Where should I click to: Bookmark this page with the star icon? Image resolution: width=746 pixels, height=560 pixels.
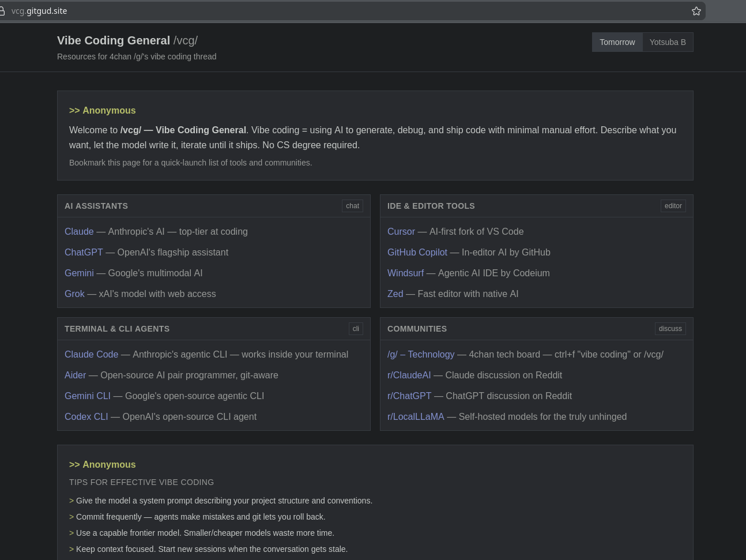point(696,11)
